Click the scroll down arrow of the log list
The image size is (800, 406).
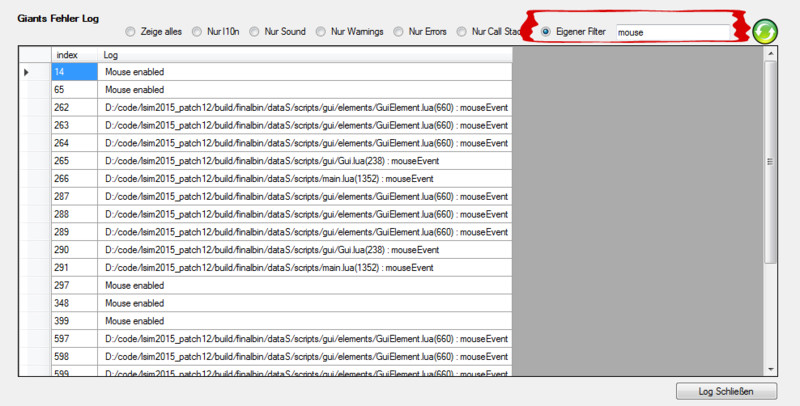(770, 369)
